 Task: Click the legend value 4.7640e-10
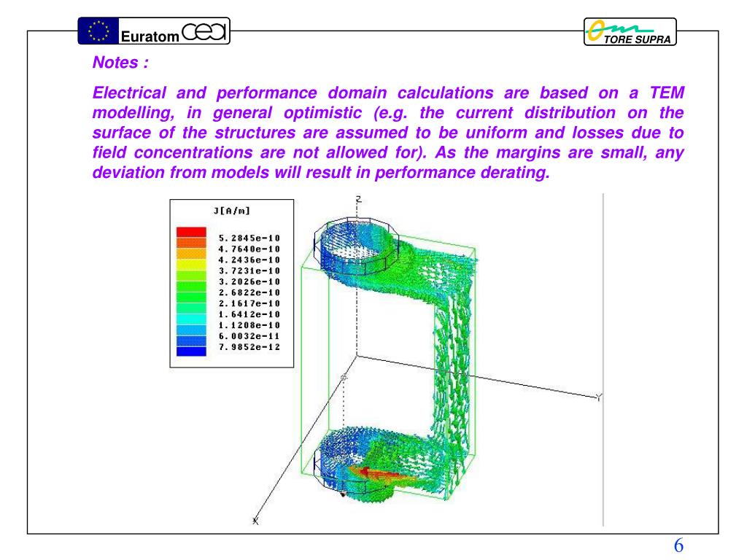point(249,249)
